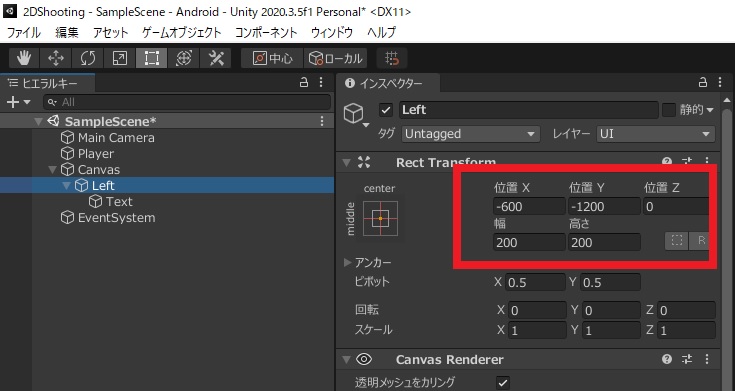Open the ウィンドウ menu
This screenshot has width=735, height=391.
pyautogui.click(x=332, y=32)
